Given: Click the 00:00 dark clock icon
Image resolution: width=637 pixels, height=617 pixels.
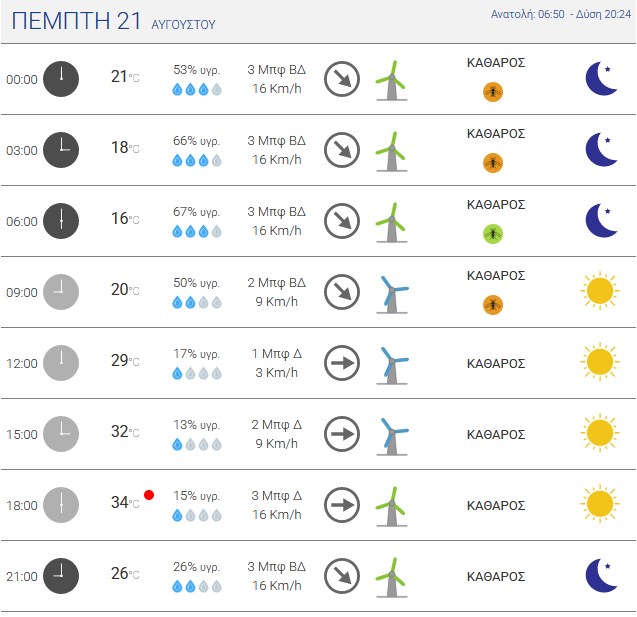Looking at the screenshot, I should coord(61,79).
